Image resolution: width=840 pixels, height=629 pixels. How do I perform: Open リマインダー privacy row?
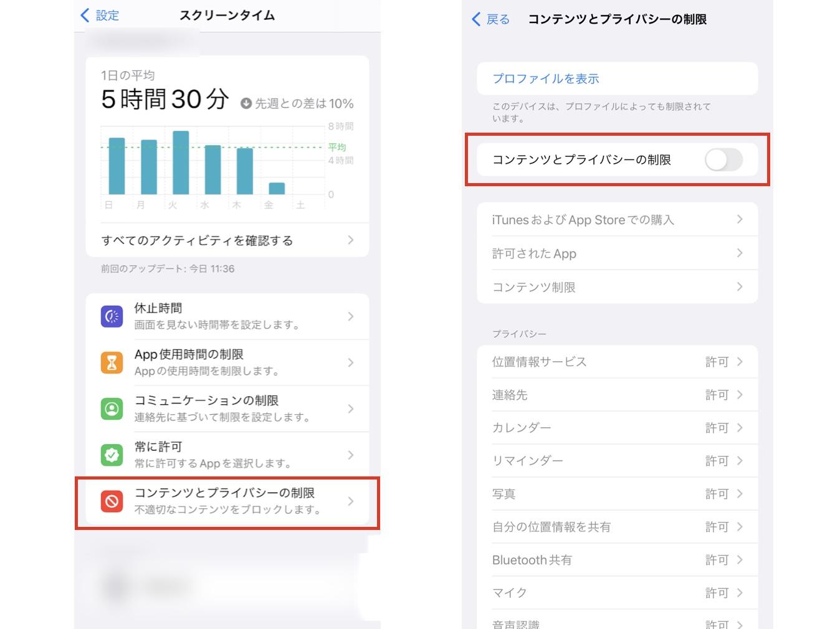click(618, 461)
